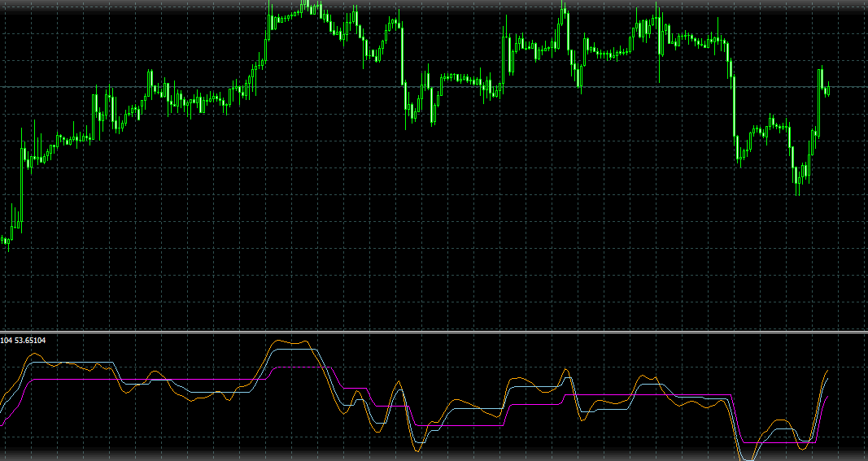This screenshot has width=868, height=461.
Task: Click the indicator values label reading 53.65104
Action: (x=23, y=340)
